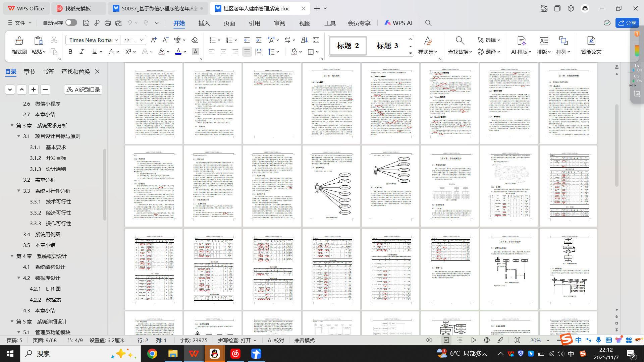Click the AI识别目录 button
The height and width of the screenshot is (362, 644).
83,89
